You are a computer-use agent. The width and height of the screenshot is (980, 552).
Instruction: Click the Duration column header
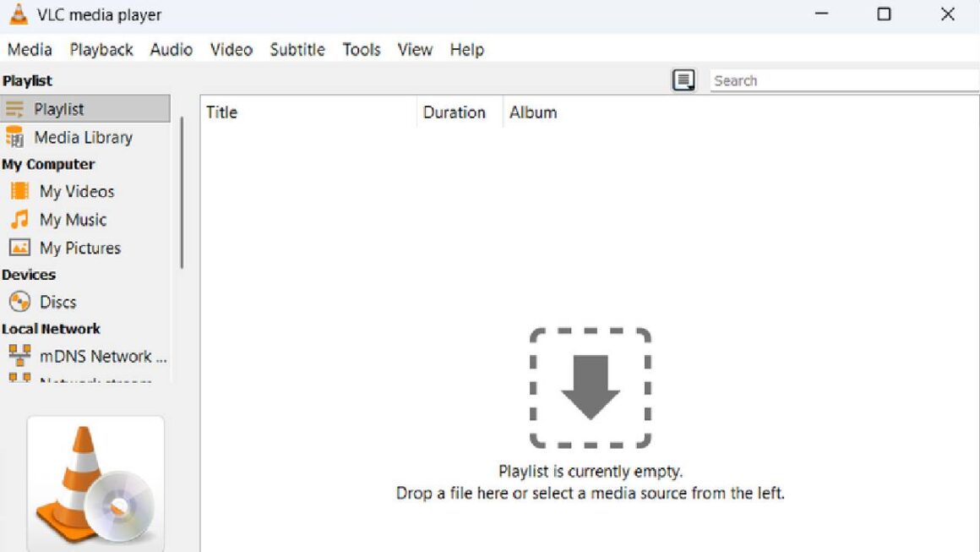coord(460,112)
